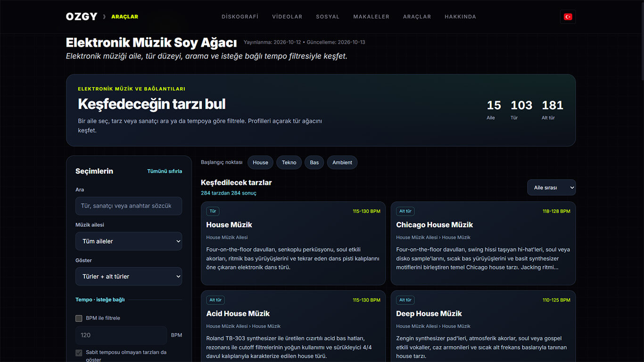The height and width of the screenshot is (362, 644).
Task: Click the 110-125 BPM tempo label
Action: coord(556,300)
